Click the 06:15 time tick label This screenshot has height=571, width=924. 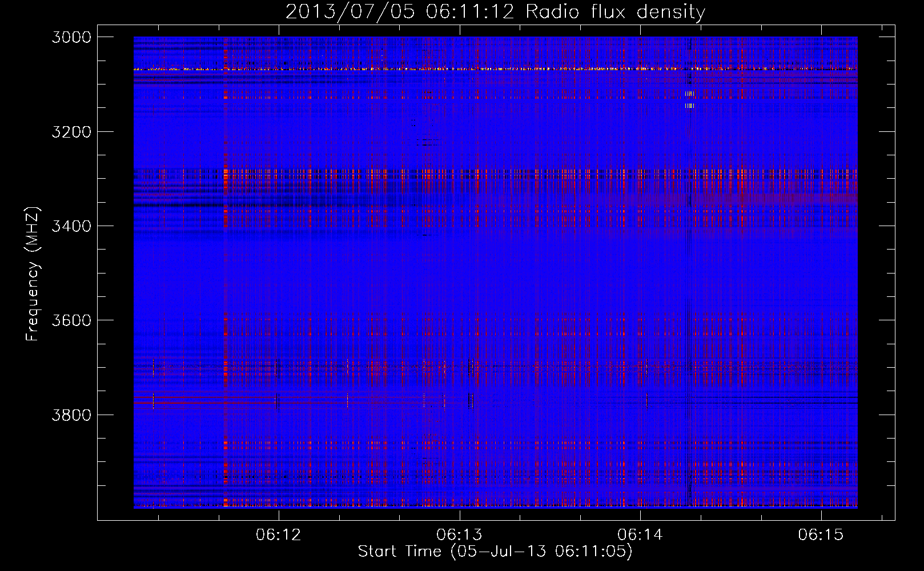pos(821,534)
